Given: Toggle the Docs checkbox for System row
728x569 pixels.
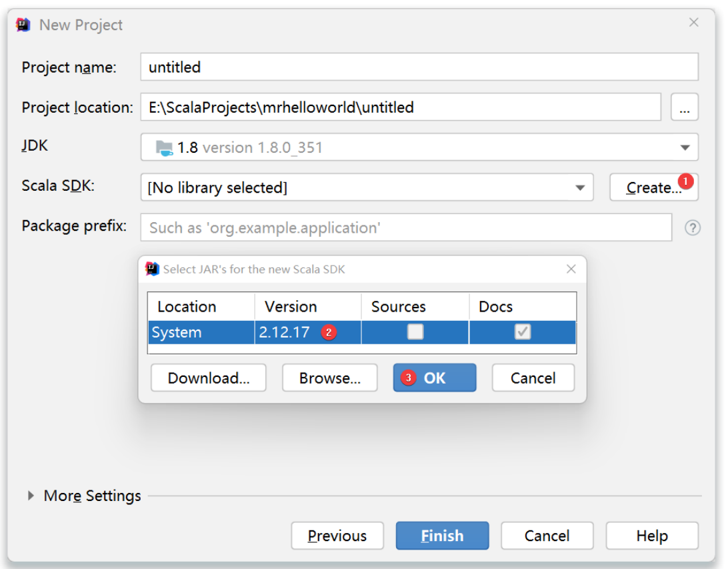Looking at the screenshot, I should click(522, 332).
